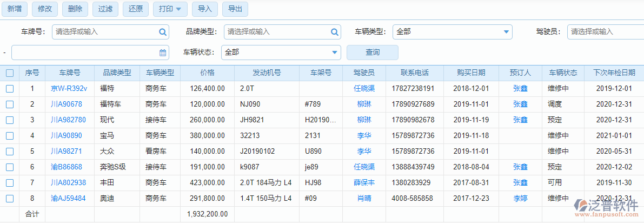The width and height of the screenshot is (644, 223).
Task: Open driver link 薛保丰
Action: 364,183
